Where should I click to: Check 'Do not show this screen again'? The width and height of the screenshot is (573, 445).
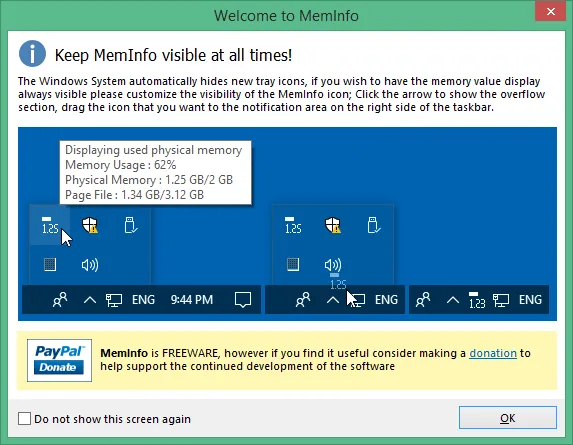[x=24, y=419]
